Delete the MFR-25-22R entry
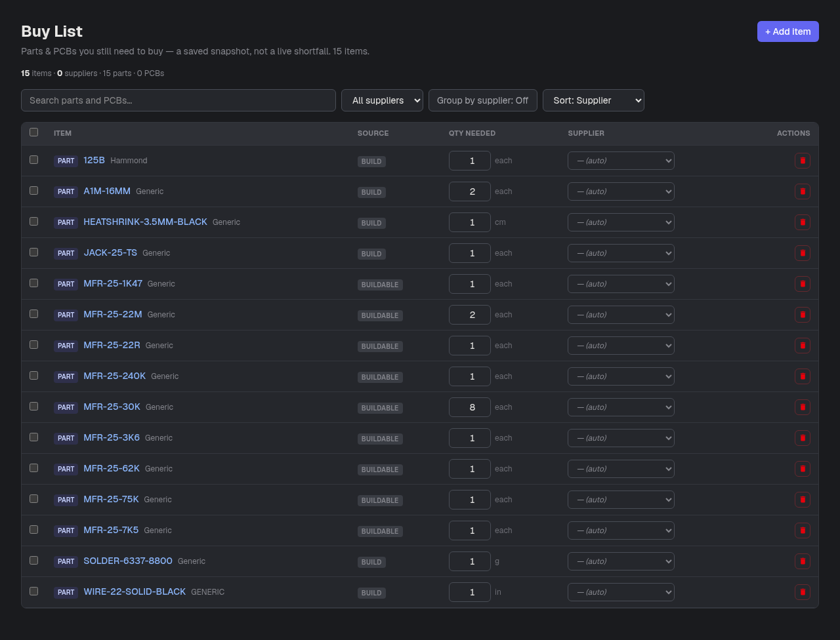 pyautogui.click(x=802, y=346)
